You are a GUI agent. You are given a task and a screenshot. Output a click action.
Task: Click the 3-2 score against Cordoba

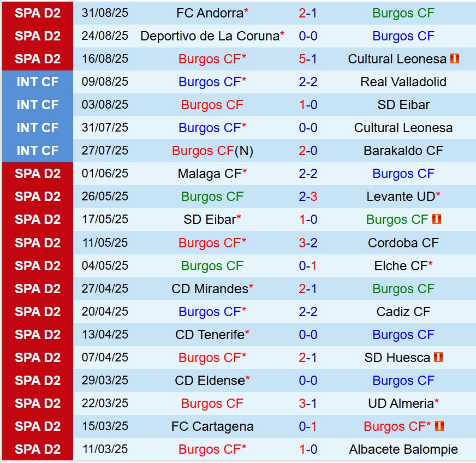pos(308,242)
